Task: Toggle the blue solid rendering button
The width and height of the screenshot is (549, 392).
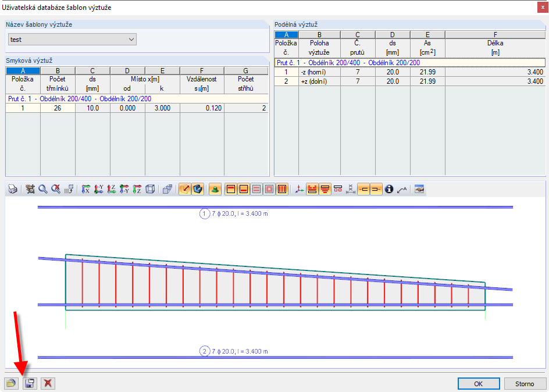Action: click(198, 190)
